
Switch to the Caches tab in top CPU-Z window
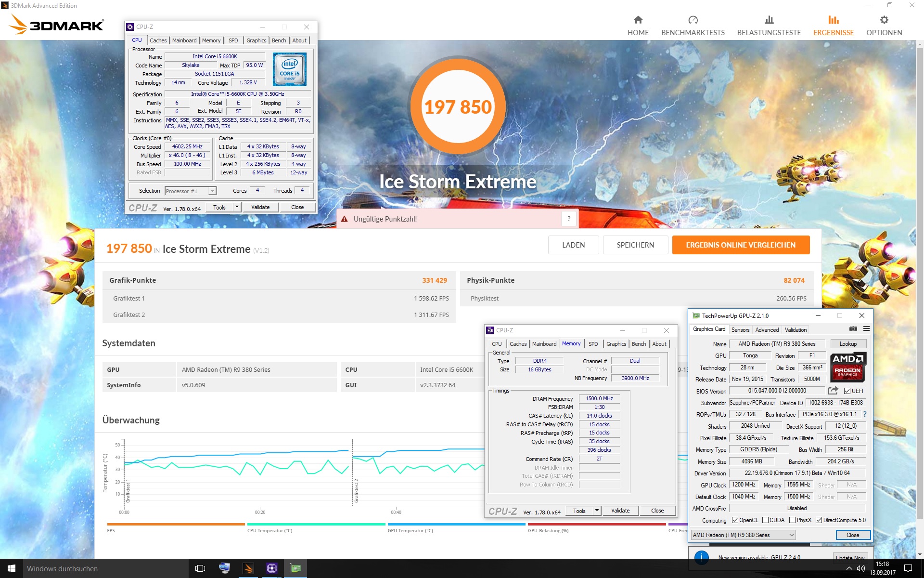158,40
